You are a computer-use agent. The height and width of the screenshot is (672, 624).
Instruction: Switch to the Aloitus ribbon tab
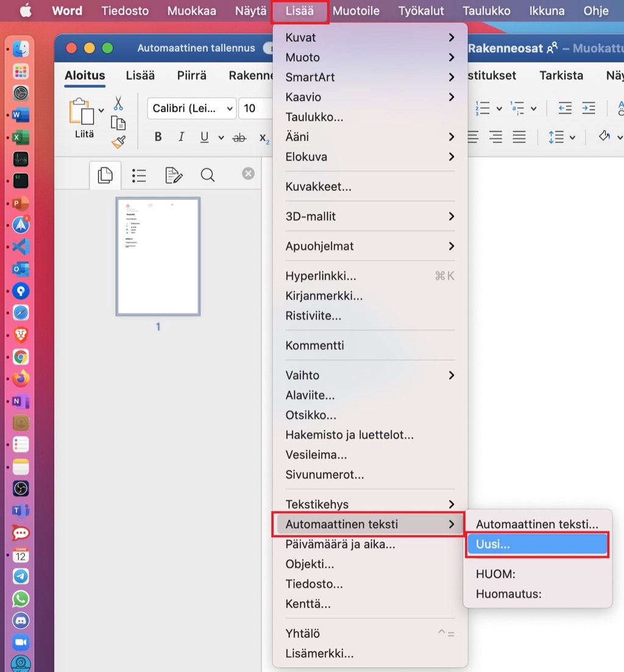click(x=85, y=76)
